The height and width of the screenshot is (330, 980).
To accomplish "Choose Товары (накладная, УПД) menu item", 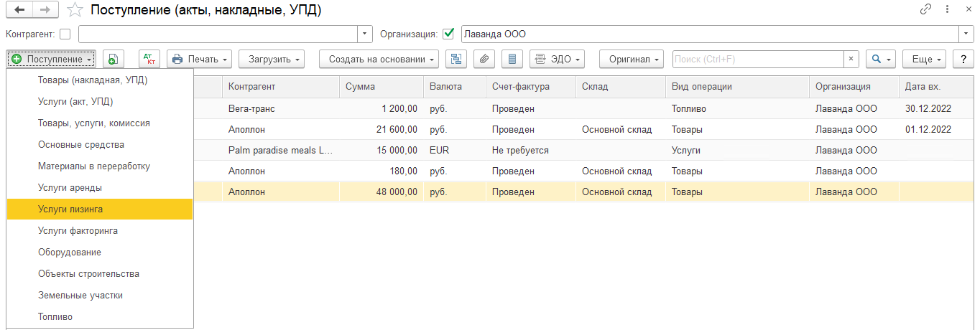I will click(100, 80).
